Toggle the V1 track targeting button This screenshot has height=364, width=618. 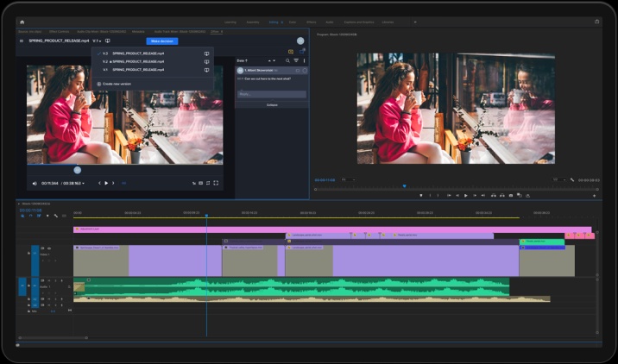(35, 254)
